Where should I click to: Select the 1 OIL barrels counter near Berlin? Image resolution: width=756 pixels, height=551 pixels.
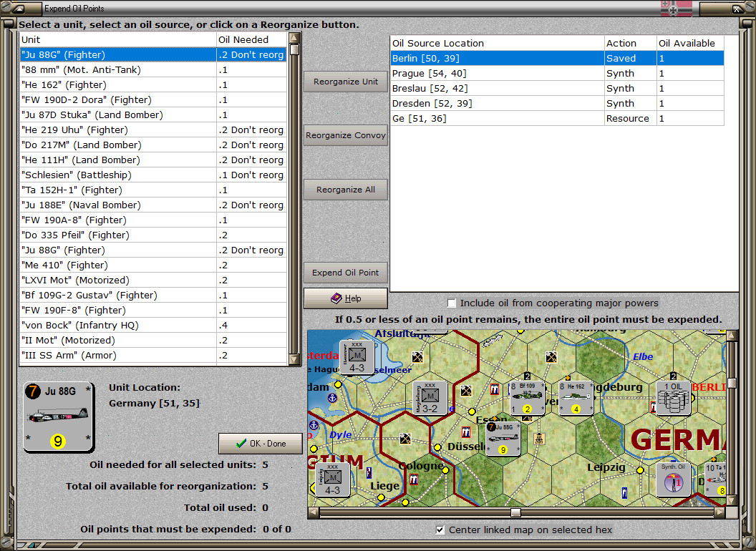click(x=673, y=398)
